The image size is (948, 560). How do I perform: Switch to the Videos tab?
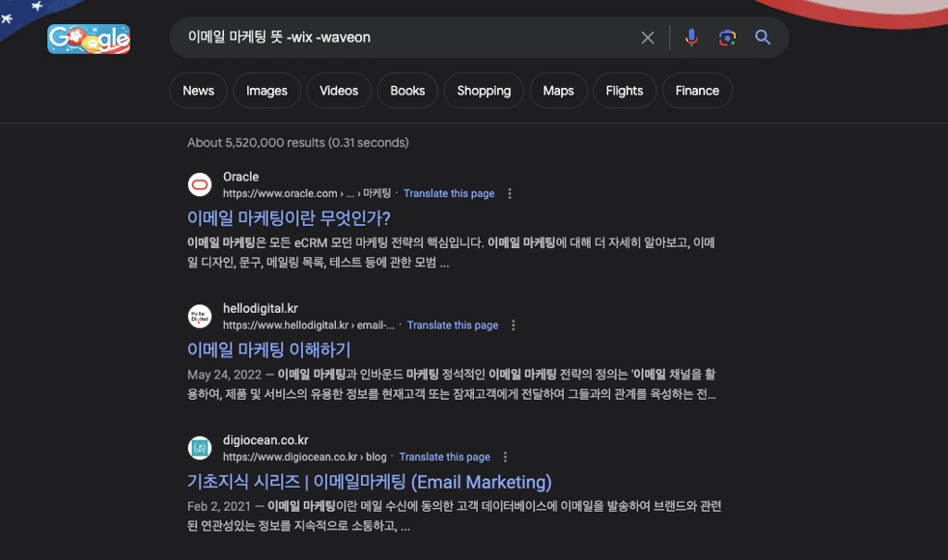click(339, 91)
